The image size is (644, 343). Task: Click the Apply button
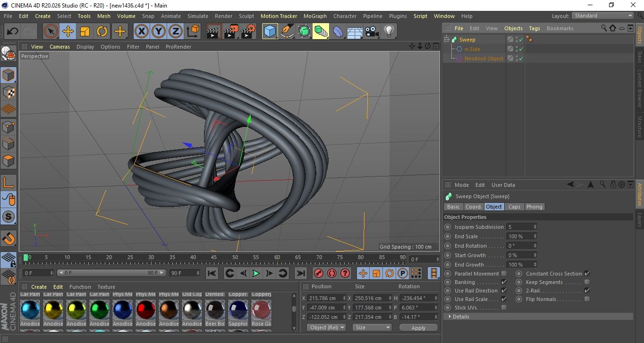point(418,327)
